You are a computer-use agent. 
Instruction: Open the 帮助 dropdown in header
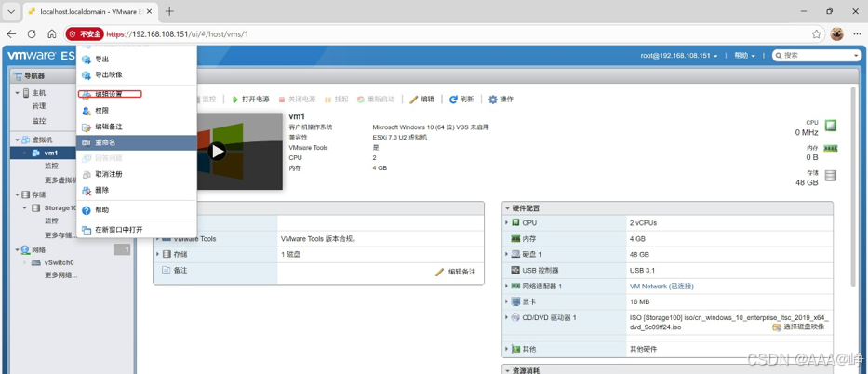click(x=744, y=56)
